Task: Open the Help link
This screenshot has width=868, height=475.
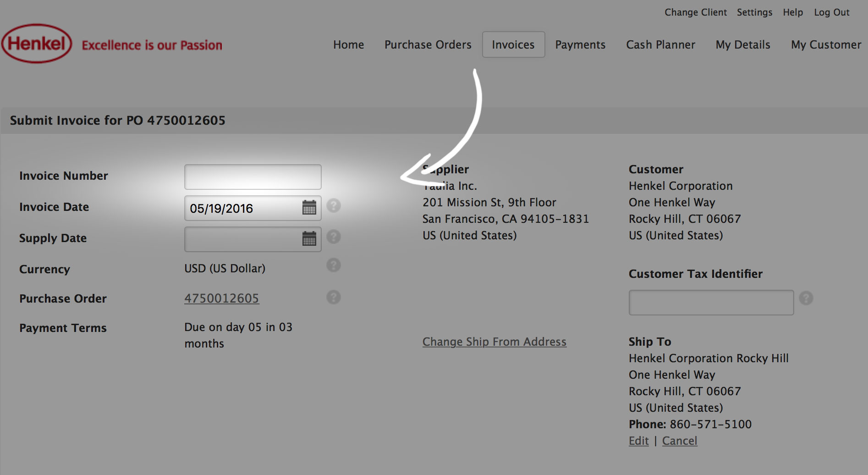Action: point(793,12)
